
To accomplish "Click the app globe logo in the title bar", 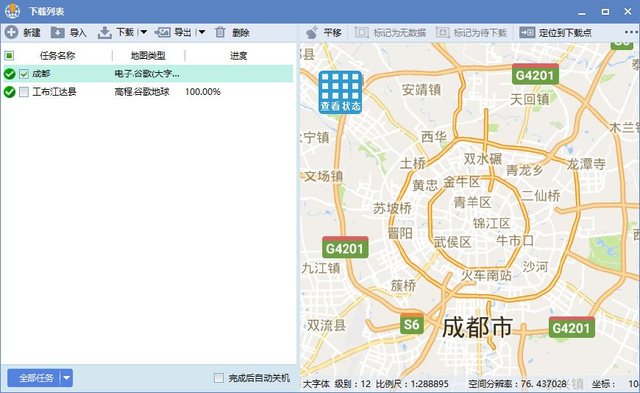I will click(12, 11).
